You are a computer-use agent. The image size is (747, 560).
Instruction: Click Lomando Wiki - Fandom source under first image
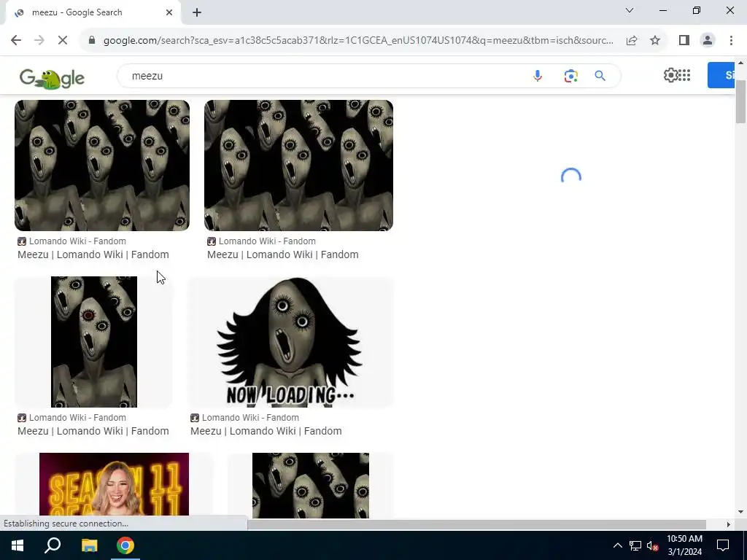72,241
